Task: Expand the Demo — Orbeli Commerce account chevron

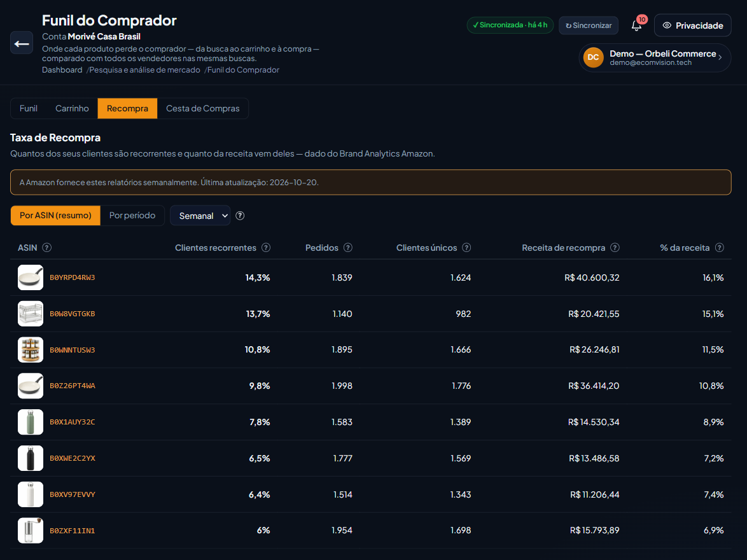Action: click(720, 58)
